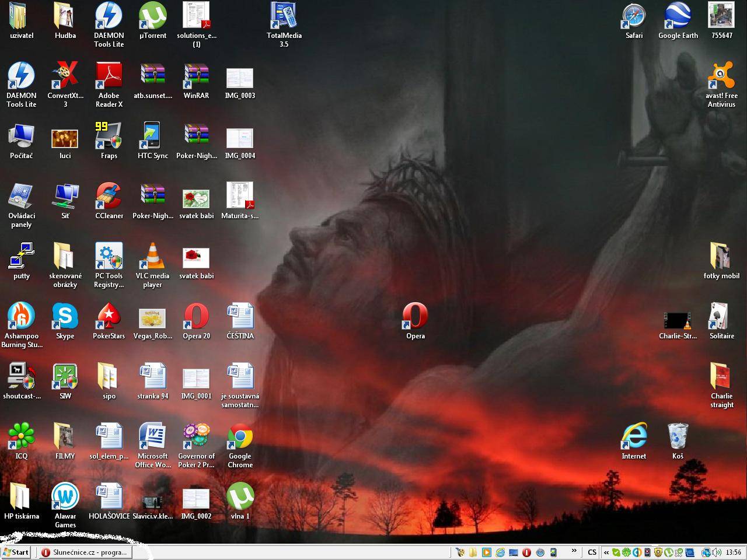The image size is (747, 560).
Task: Select the Síť network icon
Action: pyautogui.click(x=65, y=201)
